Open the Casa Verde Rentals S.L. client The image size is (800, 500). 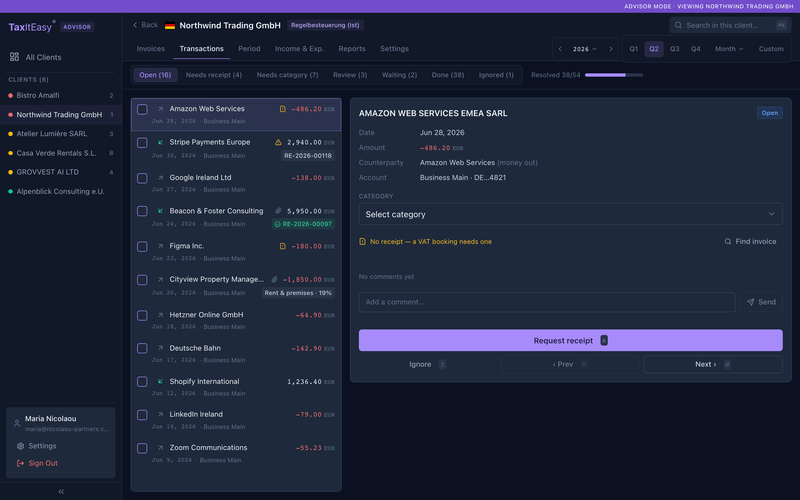pos(61,153)
